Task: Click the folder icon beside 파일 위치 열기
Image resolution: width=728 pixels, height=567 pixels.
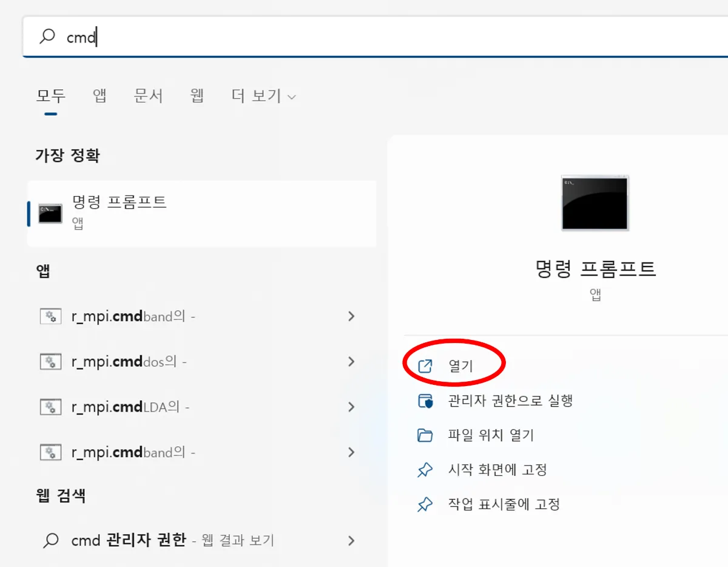Action: [x=425, y=435]
